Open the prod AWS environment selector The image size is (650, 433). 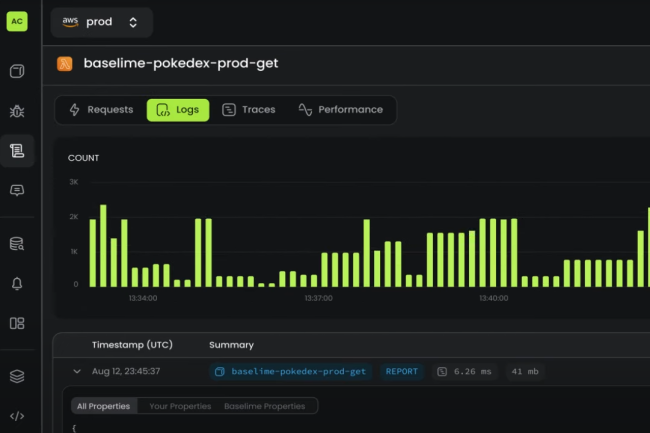(x=102, y=22)
